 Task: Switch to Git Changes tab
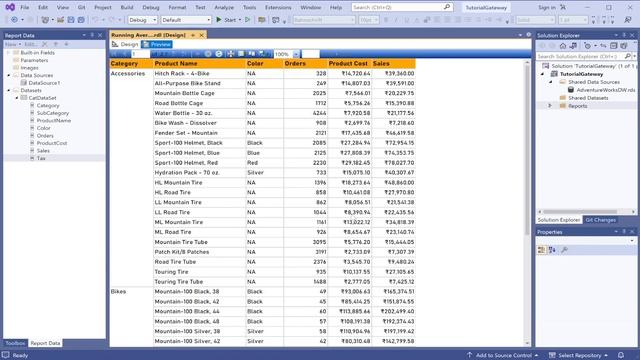(x=600, y=220)
